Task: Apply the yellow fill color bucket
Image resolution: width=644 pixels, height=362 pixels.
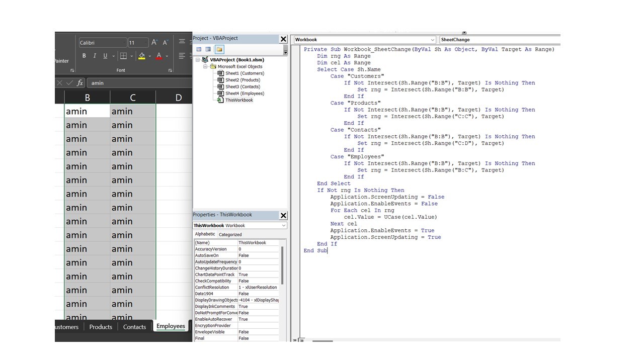Action: 142,56
